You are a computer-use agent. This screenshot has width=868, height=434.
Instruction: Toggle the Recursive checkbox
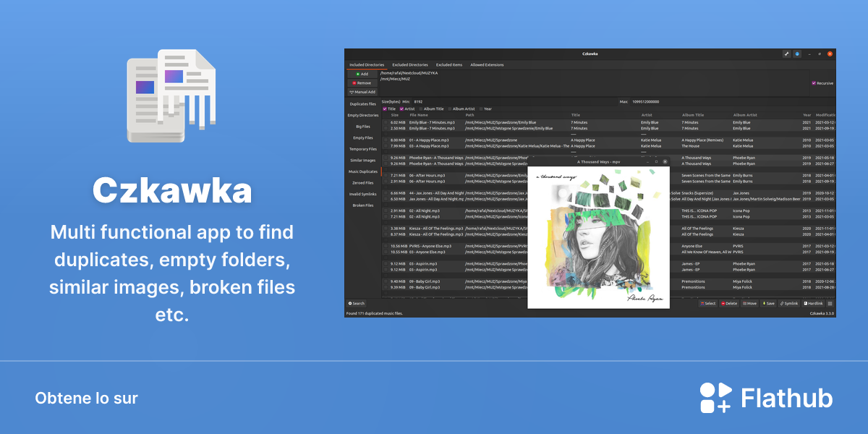pos(814,83)
